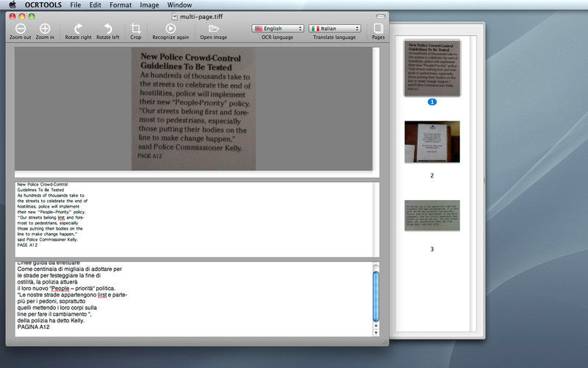Open the Window menu
588x368 pixels.
[179, 5]
